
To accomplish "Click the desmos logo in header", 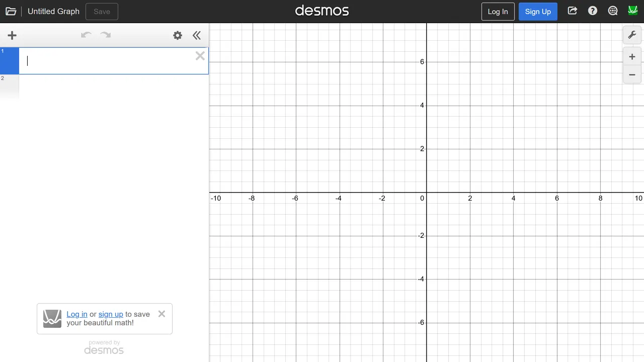I will (x=322, y=11).
